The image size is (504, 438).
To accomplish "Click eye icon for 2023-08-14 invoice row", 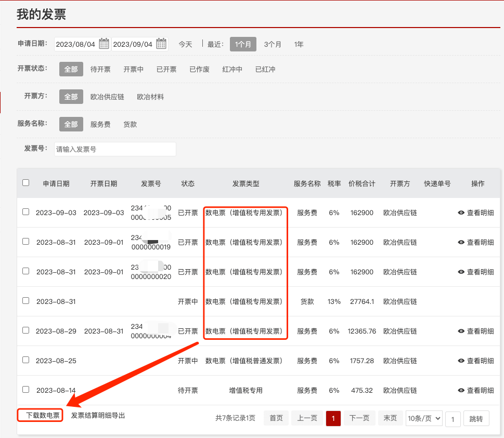I will (x=461, y=390).
